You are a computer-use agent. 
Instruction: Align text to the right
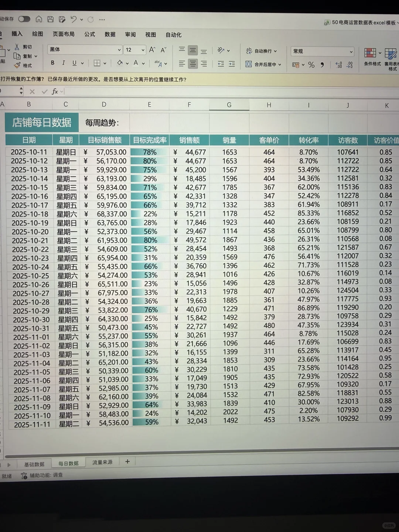click(x=204, y=64)
